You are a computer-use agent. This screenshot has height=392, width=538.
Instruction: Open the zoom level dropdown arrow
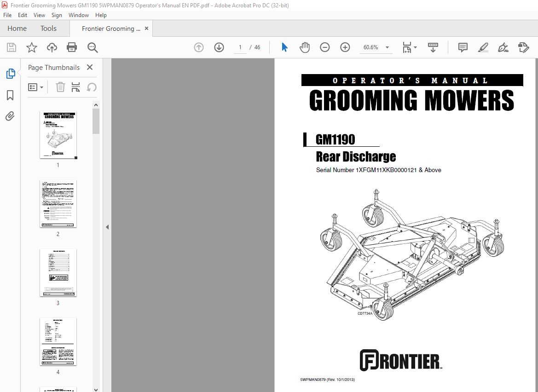pos(388,47)
